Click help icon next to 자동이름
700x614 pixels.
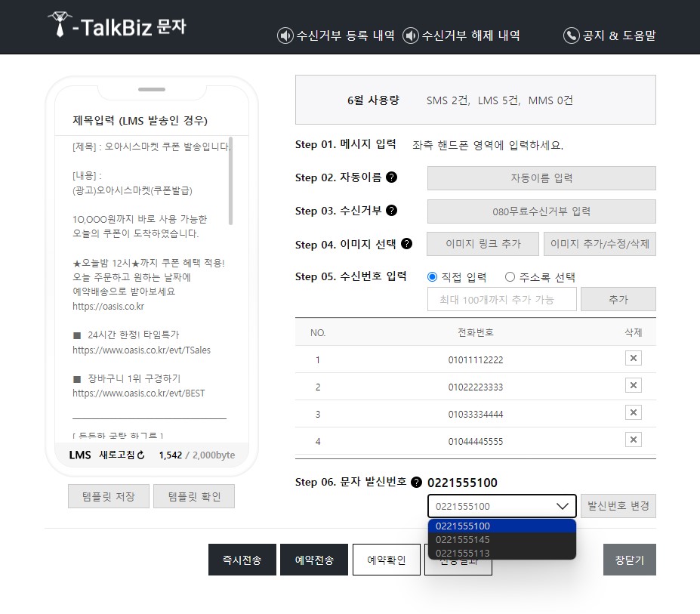[391, 177]
